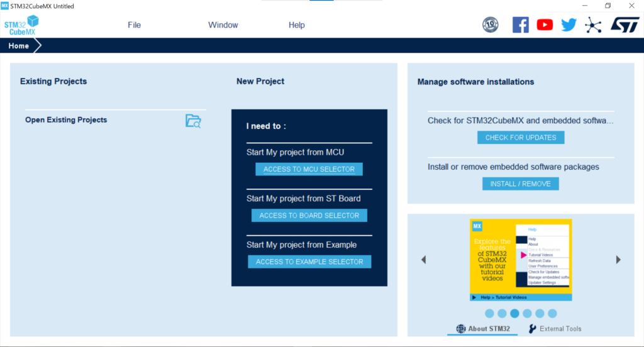The height and width of the screenshot is (347, 644).
Task: Click ACCESS TO EXAMPLE SELECTOR button
Action: (309, 262)
